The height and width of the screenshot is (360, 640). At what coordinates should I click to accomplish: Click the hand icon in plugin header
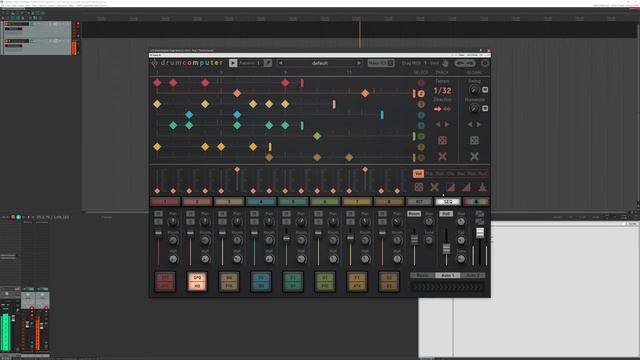445,63
